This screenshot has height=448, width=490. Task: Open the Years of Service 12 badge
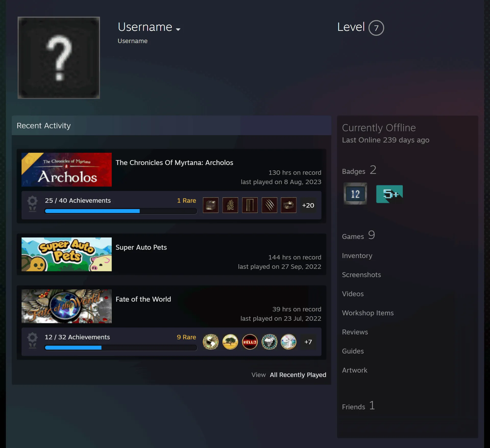[355, 194]
